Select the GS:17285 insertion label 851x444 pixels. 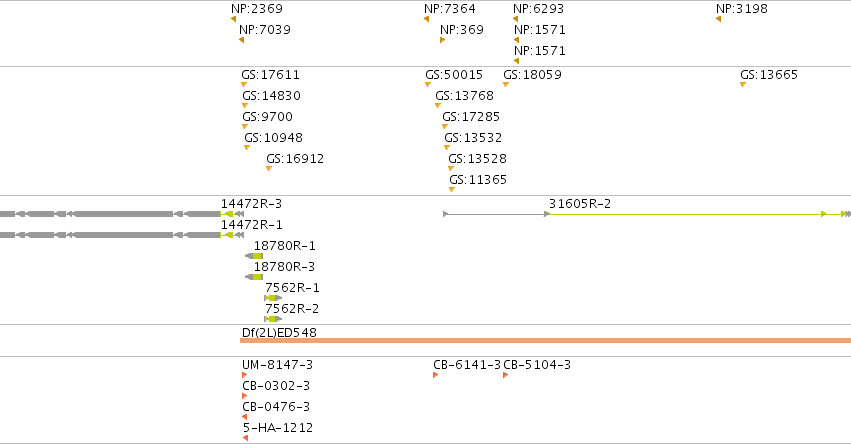click(471, 117)
